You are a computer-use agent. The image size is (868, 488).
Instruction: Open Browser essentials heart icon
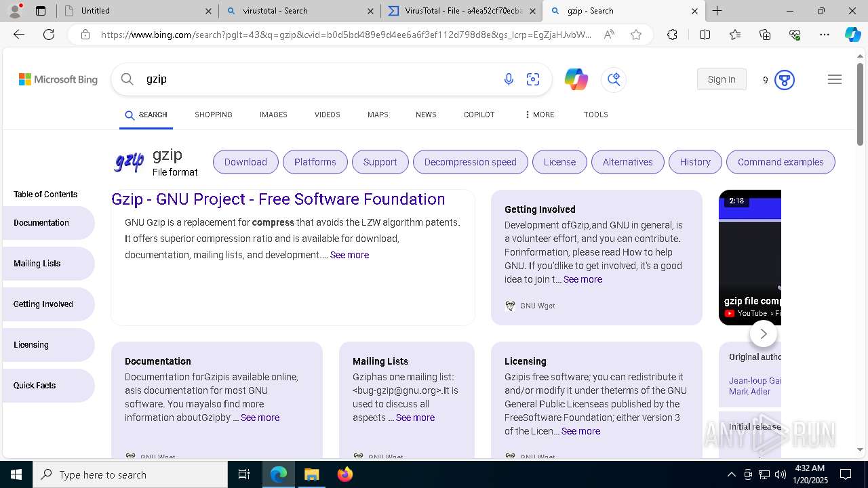point(795,35)
